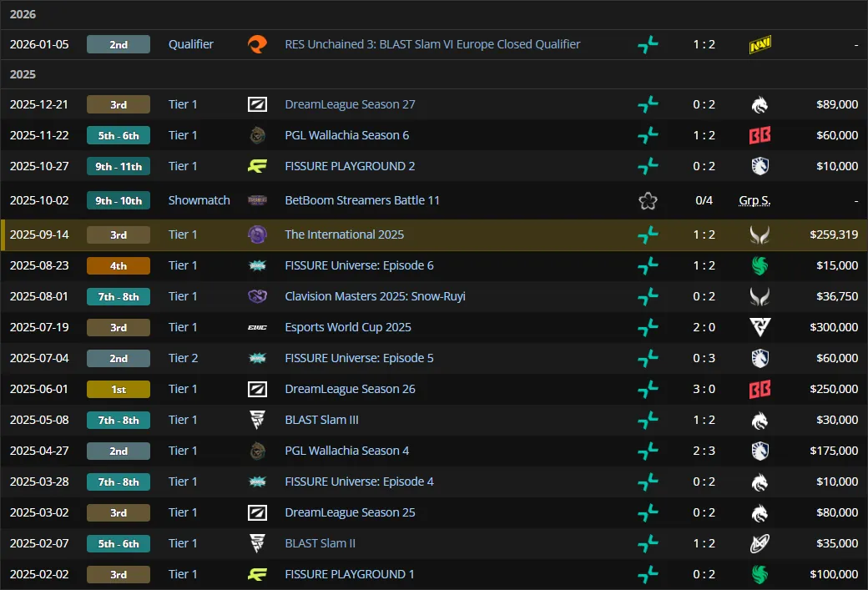Open the BetBoom Streamers Battle 11 link
Screen dimensions: 868x590
(362, 200)
